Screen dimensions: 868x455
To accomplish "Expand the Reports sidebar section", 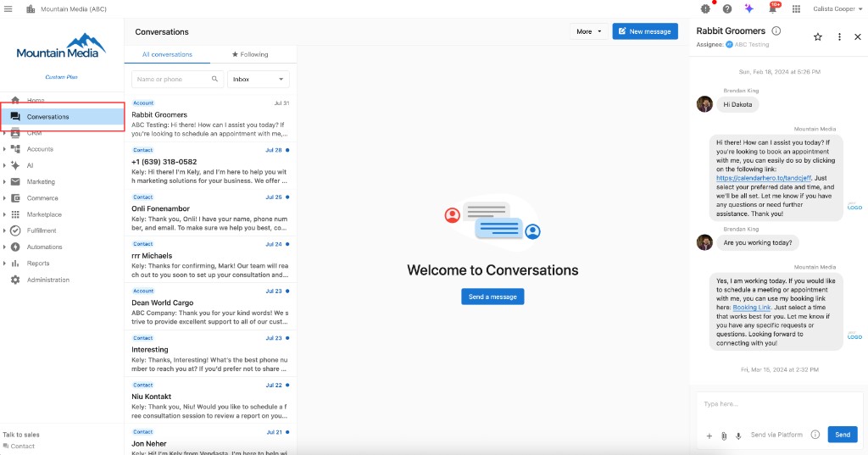I will click(x=4, y=264).
